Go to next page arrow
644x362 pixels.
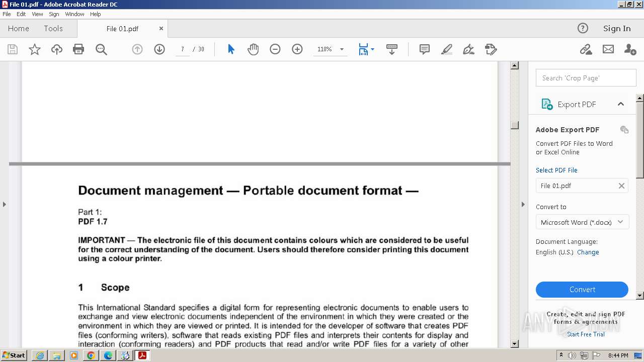click(159, 49)
